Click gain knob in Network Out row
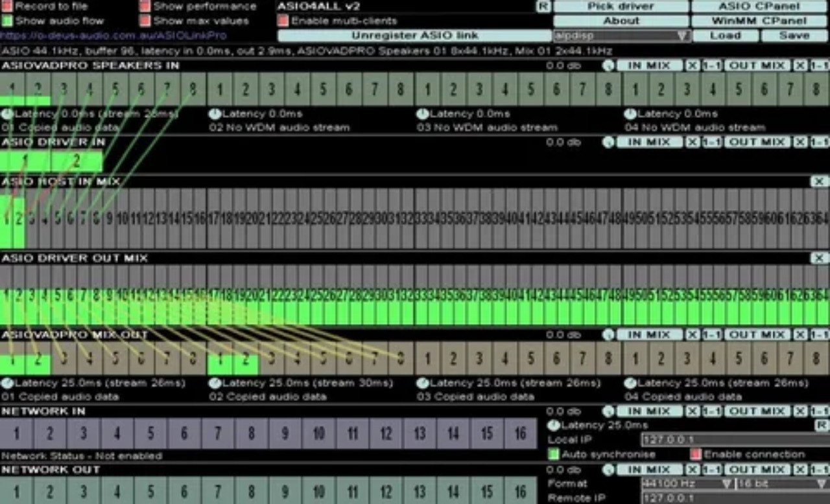830x504 pixels. tap(608, 470)
